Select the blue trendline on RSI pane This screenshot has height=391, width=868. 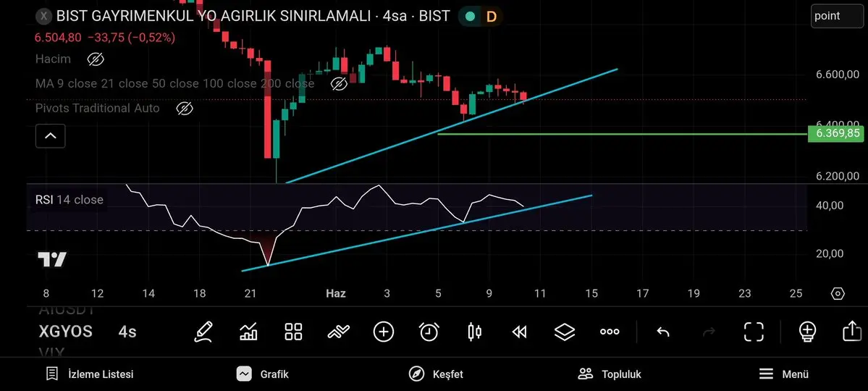point(418,233)
